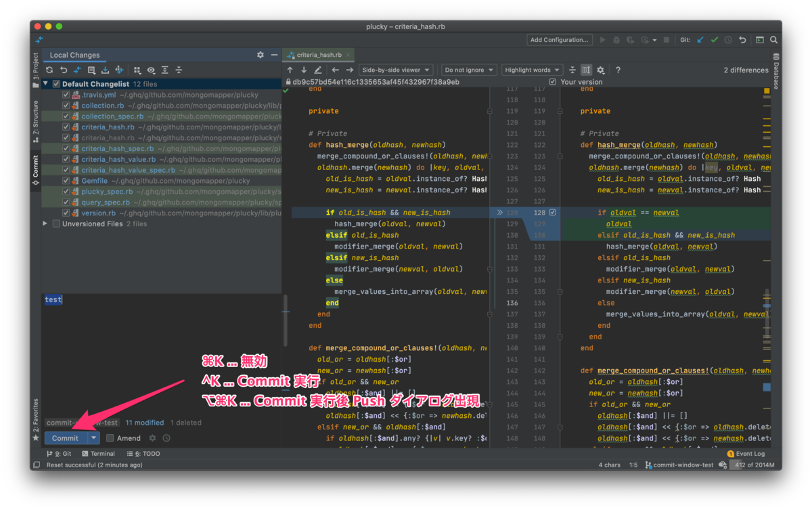The image size is (812, 510).
Task: Uncheck the .travis.yml file checkbox
Action: click(x=66, y=95)
